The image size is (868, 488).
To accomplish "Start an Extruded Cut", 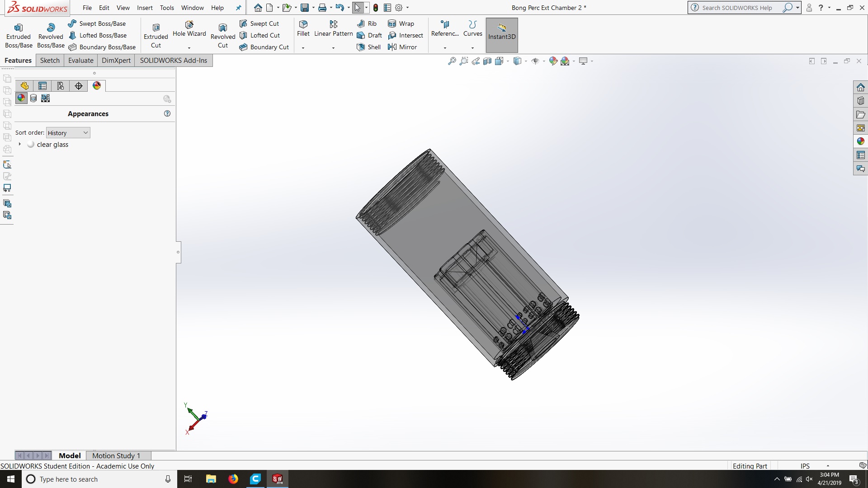I will (156, 35).
